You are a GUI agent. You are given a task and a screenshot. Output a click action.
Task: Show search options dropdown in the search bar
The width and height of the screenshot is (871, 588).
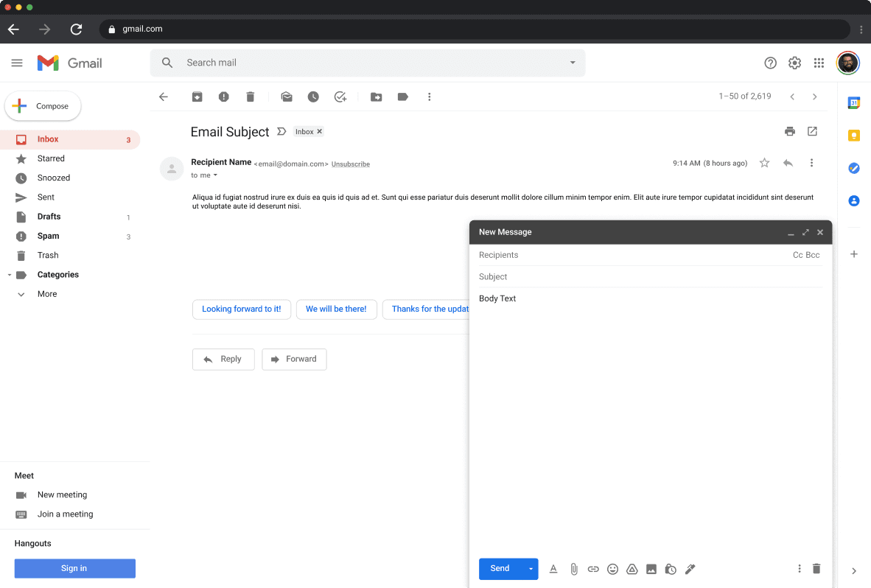(x=573, y=63)
